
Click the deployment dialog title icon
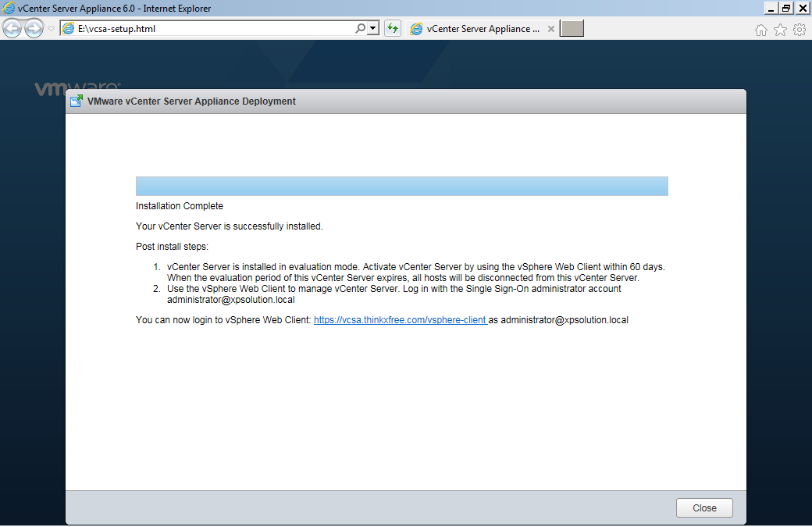tap(77, 101)
